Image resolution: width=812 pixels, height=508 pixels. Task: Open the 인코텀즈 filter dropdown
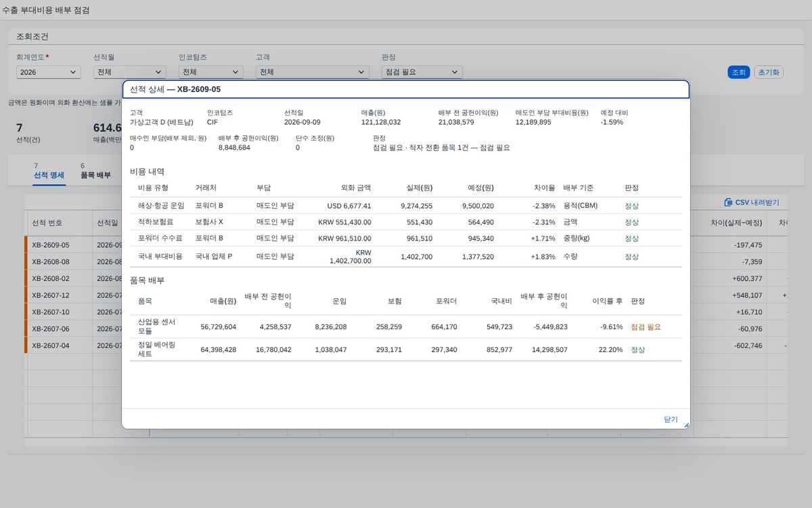point(211,72)
